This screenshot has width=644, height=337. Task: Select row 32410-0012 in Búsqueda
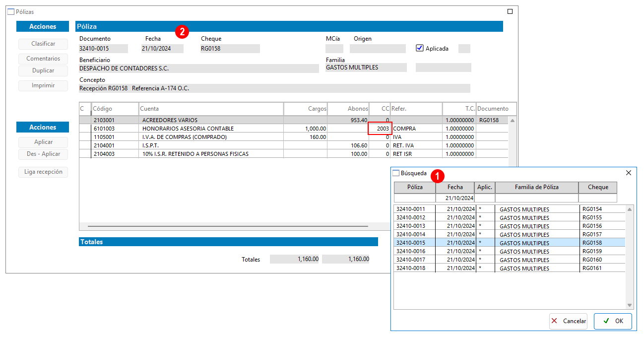click(510, 217)
